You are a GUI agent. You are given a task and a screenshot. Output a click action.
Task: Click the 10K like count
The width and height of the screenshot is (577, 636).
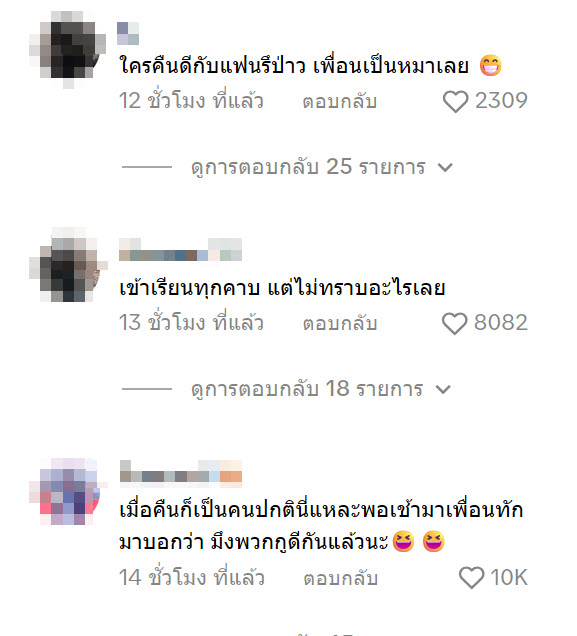(x=509, y=577)
